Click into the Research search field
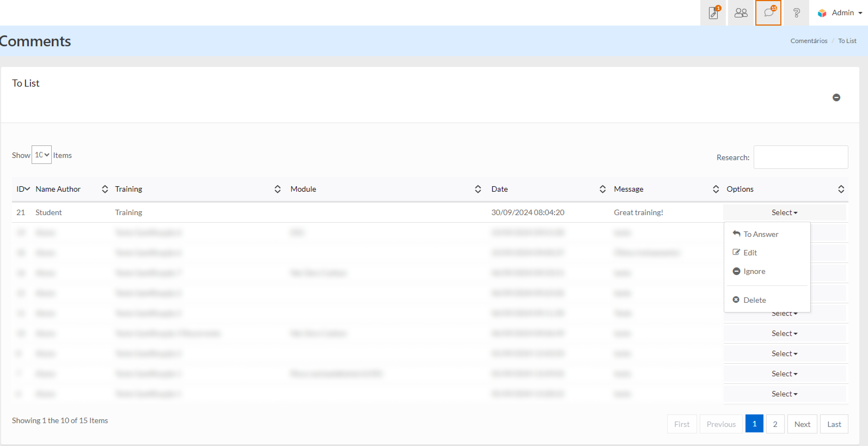Viewport: 868px width, 446px height. pyautogui.click(x=800, y=157)
